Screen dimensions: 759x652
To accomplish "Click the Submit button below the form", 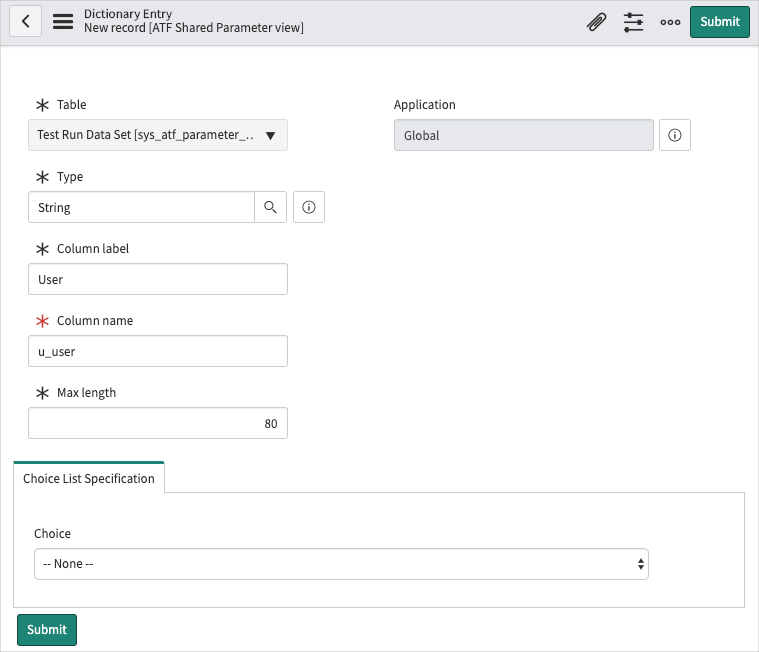I will [x=47, y=629].
